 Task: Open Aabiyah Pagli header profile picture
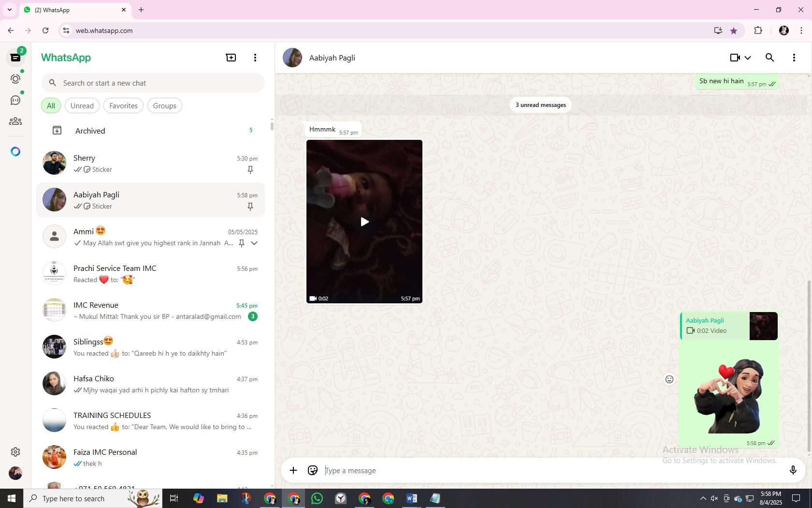(x=292, y=58)
